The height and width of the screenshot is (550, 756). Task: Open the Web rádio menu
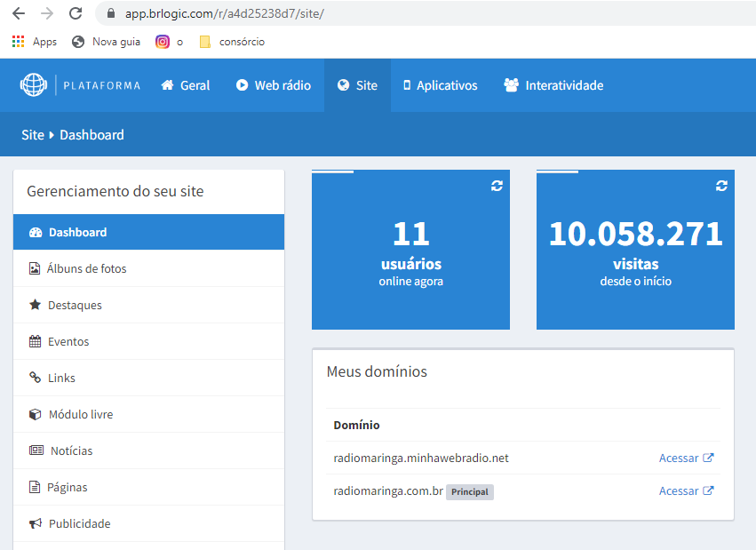pyautogui.click(x=274, y=85)
